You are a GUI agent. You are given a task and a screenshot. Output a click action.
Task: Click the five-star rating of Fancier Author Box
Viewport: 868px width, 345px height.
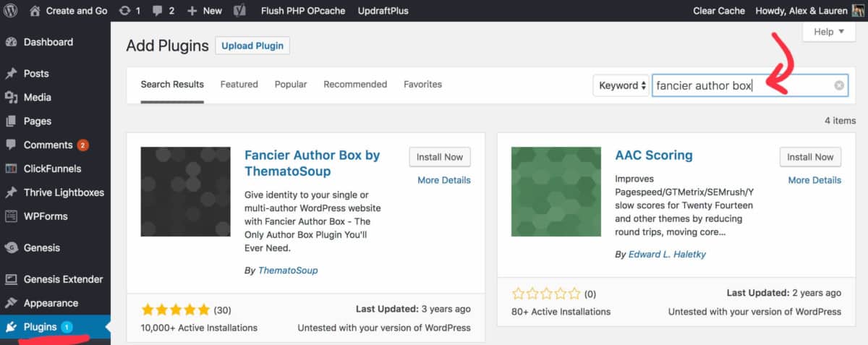[176, 310]
